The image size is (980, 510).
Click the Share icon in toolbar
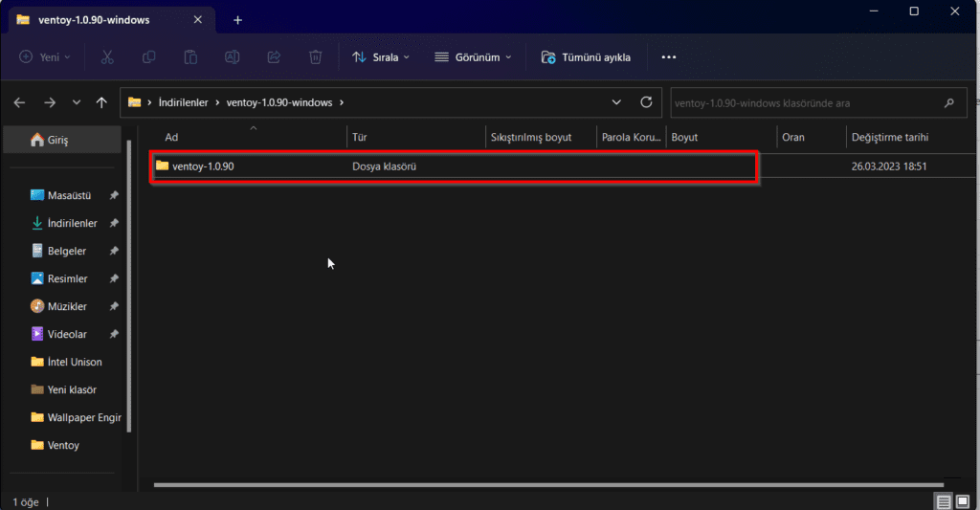coord(274,57)
